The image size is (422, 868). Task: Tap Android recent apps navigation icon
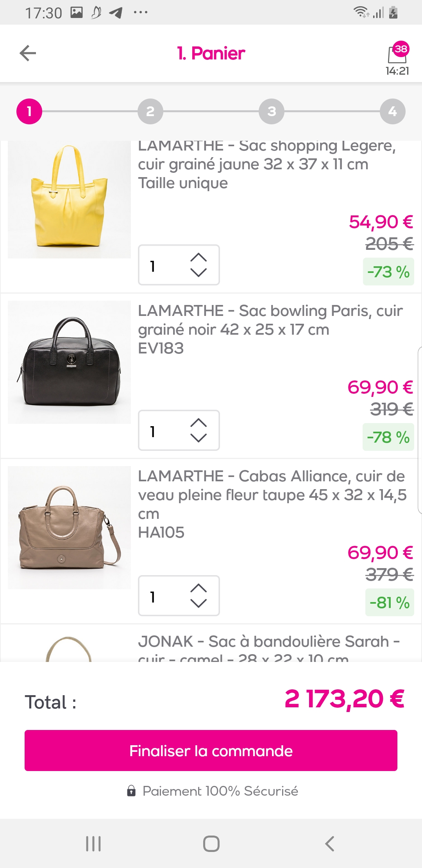93,843
